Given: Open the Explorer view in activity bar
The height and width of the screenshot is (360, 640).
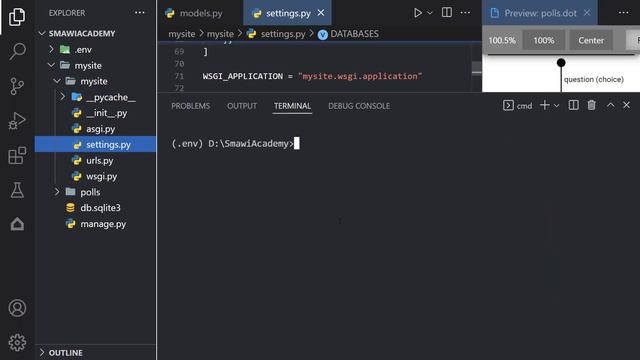Looking at the screenshot, I should (x=17, y=17).
